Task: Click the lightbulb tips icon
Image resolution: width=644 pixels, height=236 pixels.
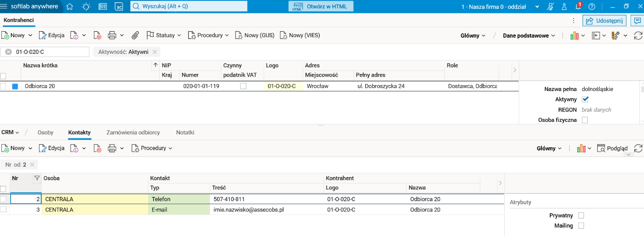Action: [86, 7]
